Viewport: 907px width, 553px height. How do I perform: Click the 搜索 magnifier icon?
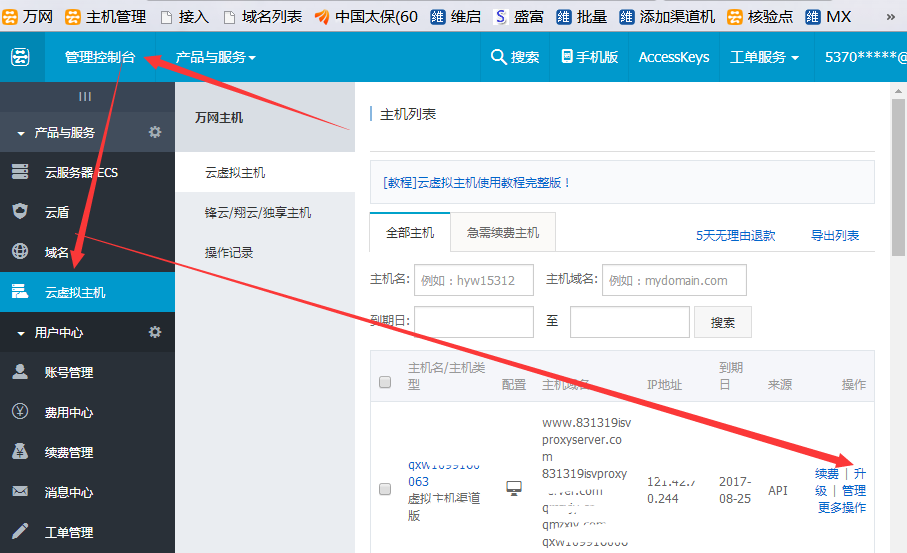(x=498, y=57)
